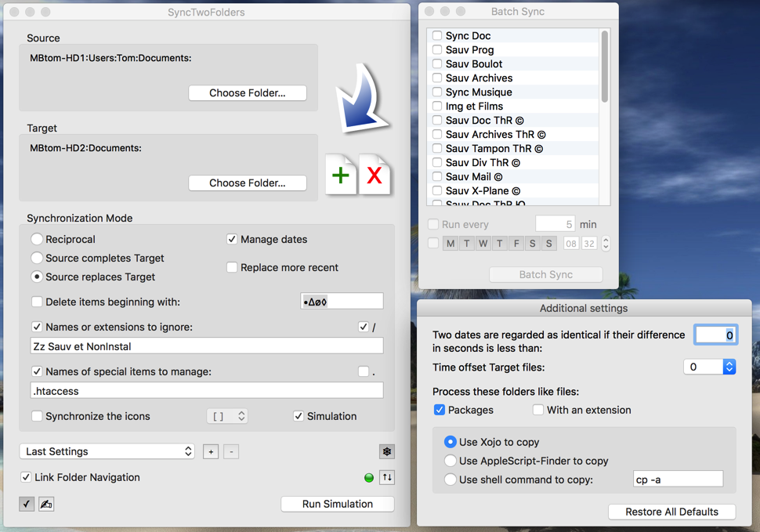
Task: Enable the Replace more recent checkbox
Action: (x=232, y=267)
